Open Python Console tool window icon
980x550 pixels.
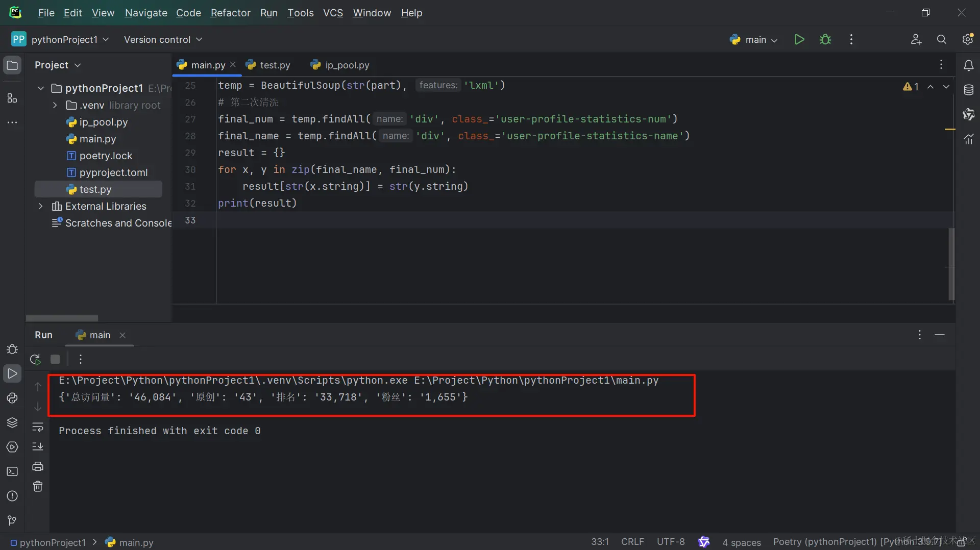[12, 398]
